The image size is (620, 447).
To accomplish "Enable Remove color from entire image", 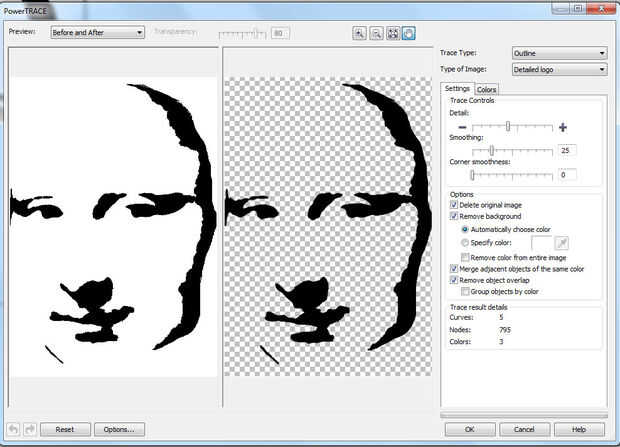I will pos(466,257).
